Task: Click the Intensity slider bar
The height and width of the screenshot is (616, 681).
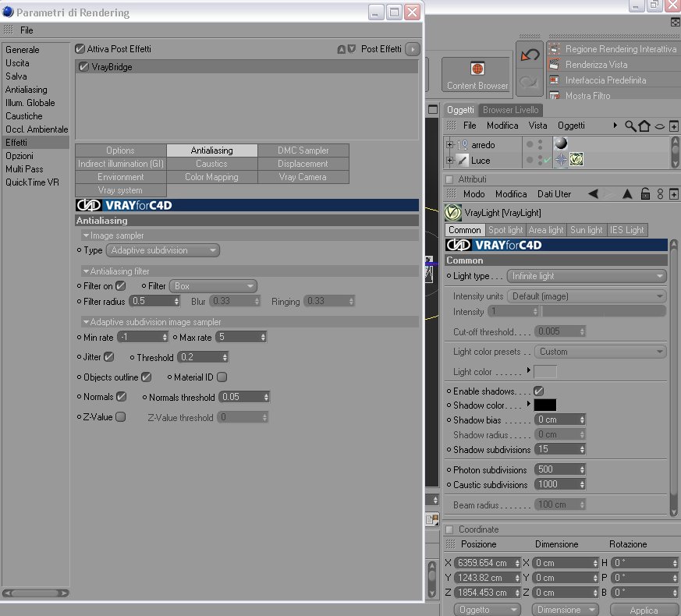Action: [x=604, y=311]
